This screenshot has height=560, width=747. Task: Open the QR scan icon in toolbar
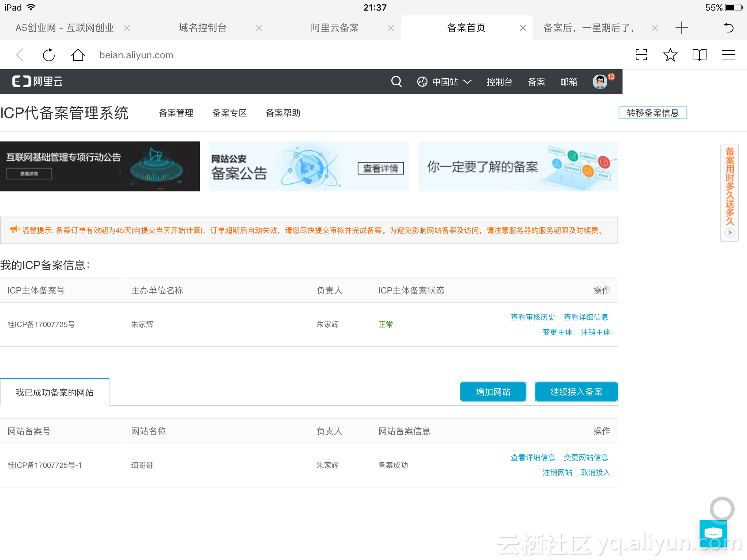tap(641, 55)
